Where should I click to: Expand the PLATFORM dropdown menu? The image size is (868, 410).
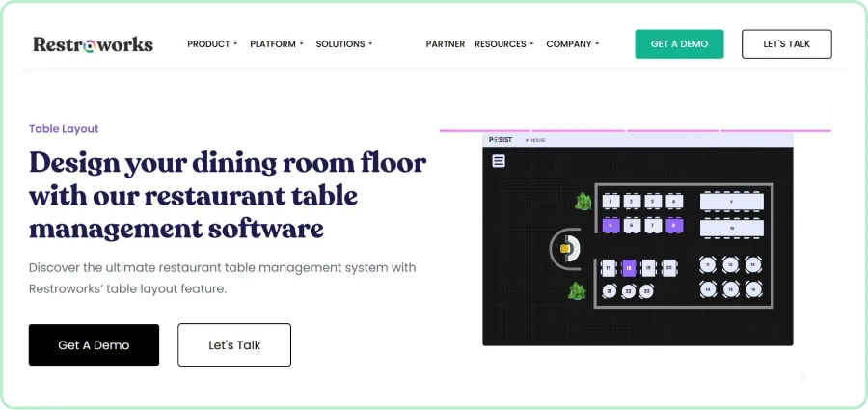click(x=277, y=44)
